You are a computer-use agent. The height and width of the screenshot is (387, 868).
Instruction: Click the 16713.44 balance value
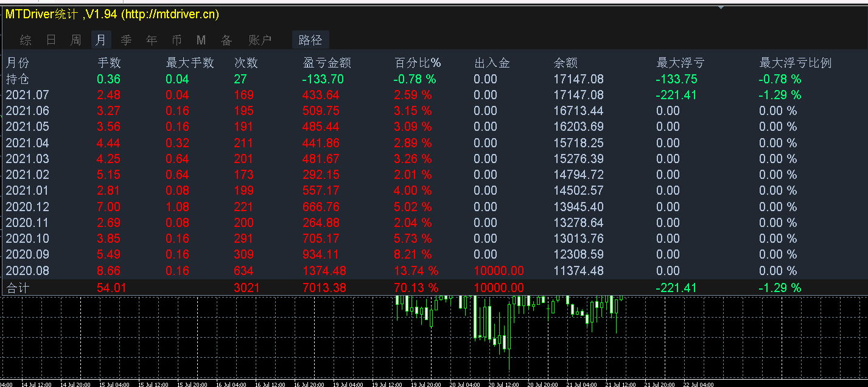579,111
